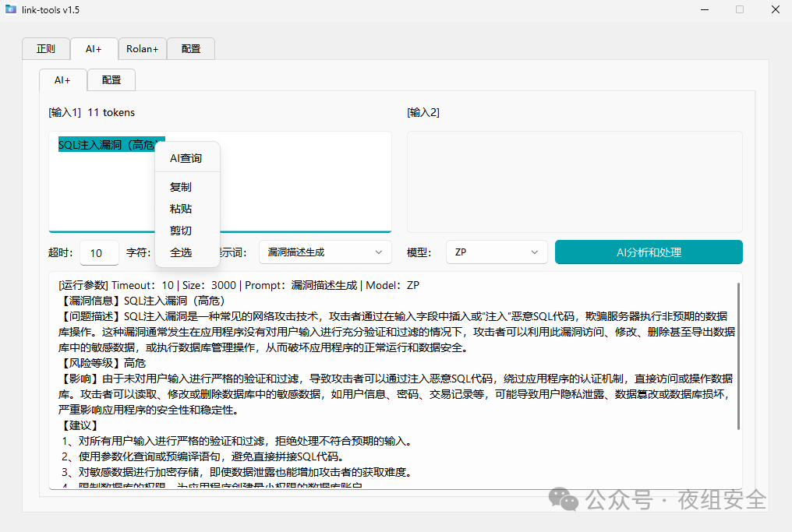Click the 超时 timeout input field

tap(98, 253)
